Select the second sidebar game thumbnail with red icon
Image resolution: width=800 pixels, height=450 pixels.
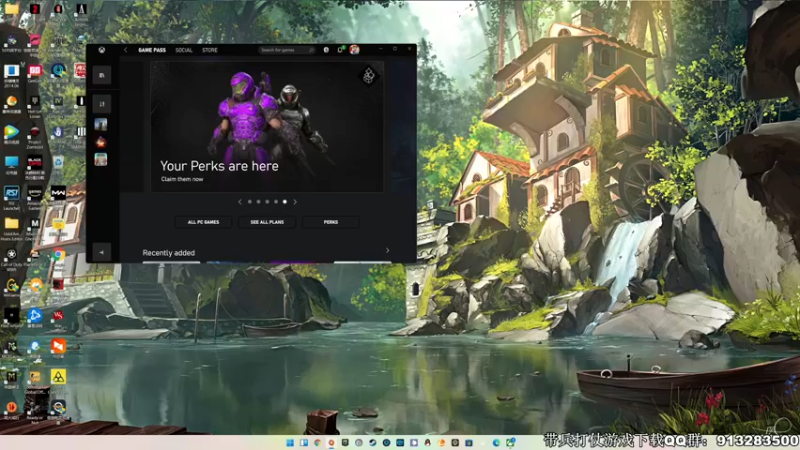tap(101, 142)
